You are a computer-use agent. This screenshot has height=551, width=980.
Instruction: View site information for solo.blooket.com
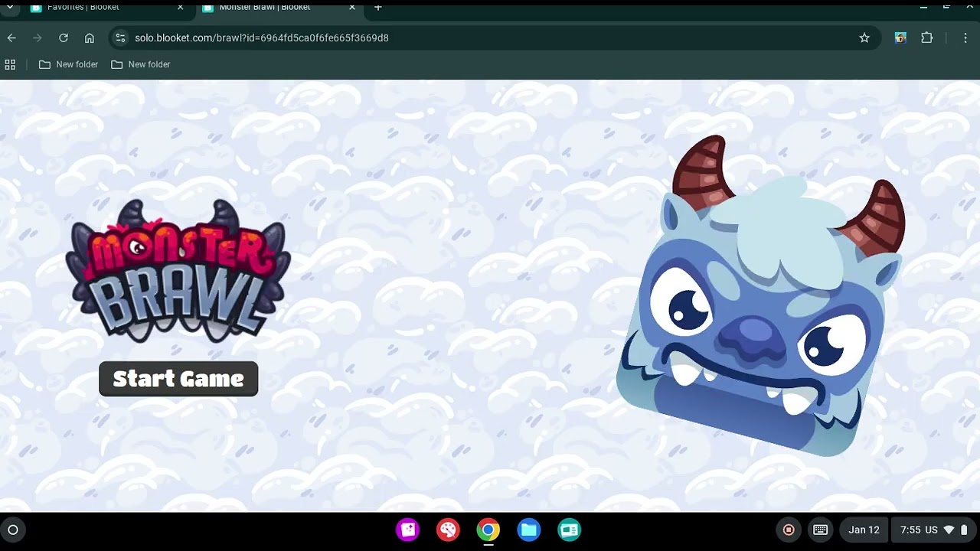119,37
